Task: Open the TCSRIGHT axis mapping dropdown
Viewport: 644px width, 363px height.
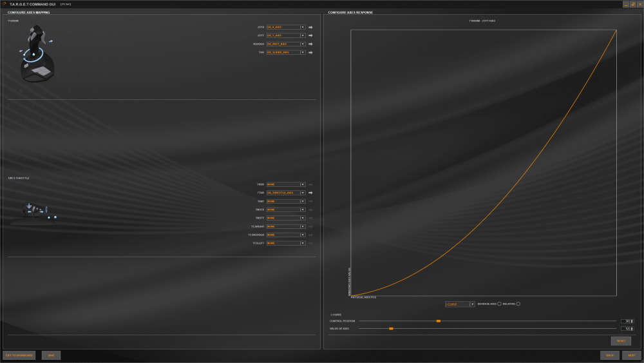Action: [x=286, y=226]
